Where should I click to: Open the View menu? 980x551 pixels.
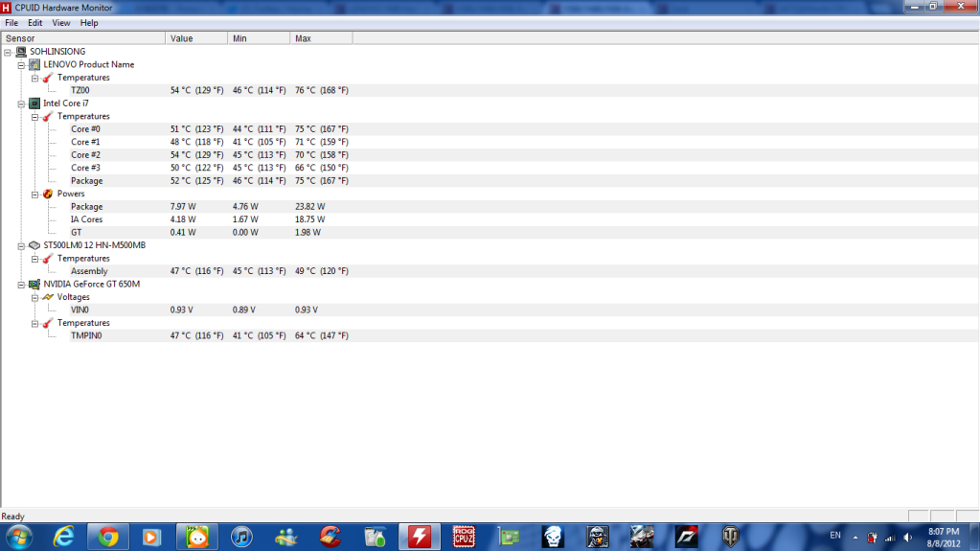pyautogui.click(x=61, y=22)
